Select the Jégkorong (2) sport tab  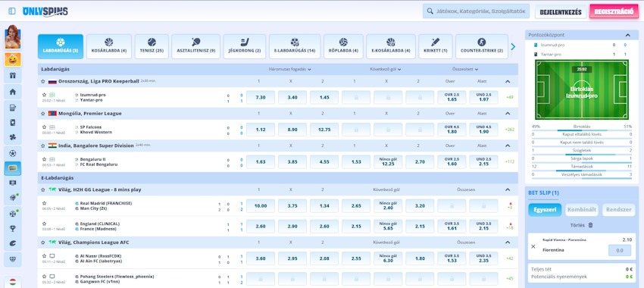[x=245, y=46]
